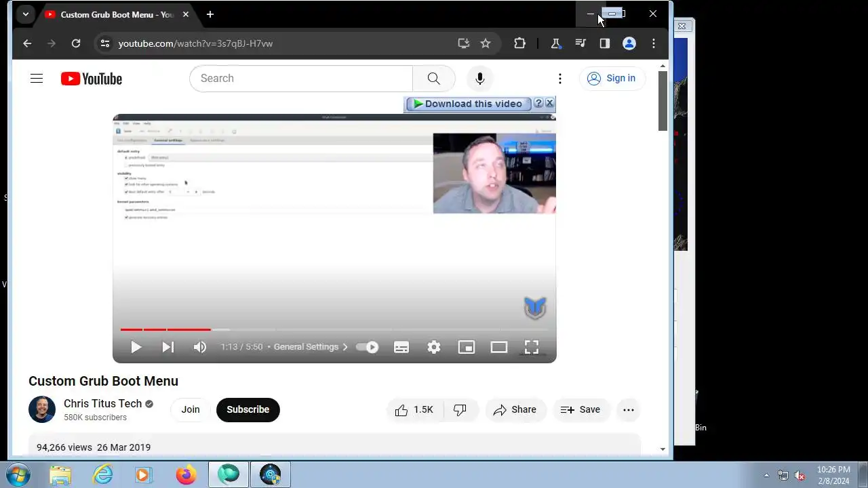Play the video

(x=136, y=347)
